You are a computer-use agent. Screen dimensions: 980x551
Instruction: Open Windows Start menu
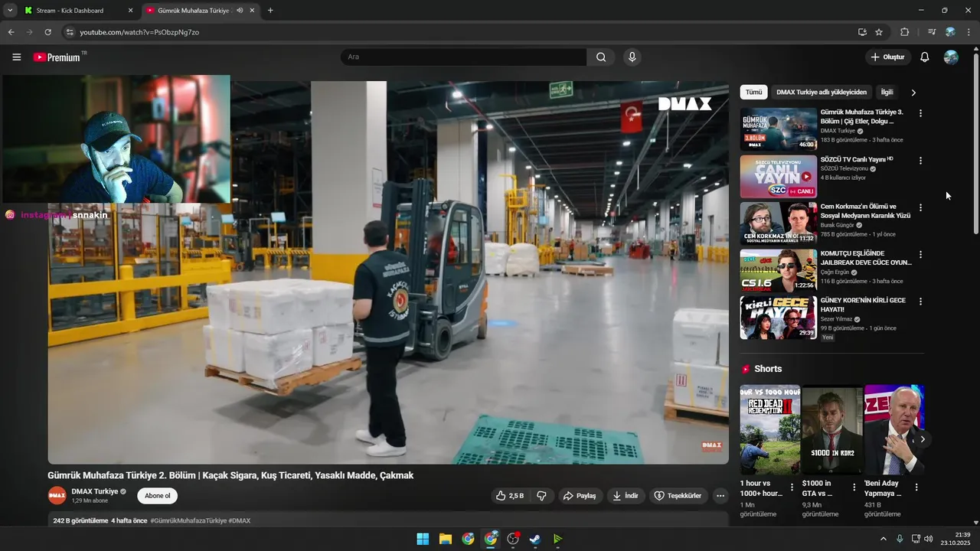click(x=423, y=539)
